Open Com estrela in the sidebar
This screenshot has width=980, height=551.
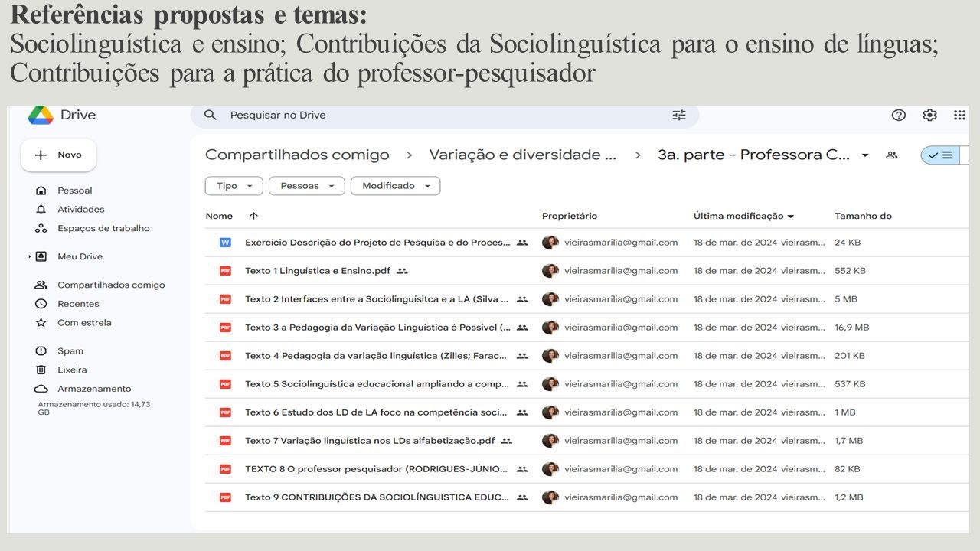84,323
